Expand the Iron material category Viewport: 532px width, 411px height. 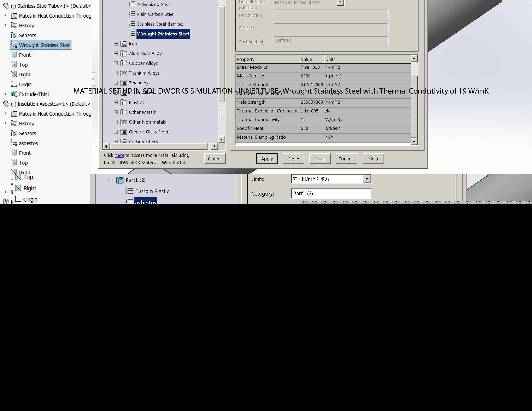click(x=116, y=44)
